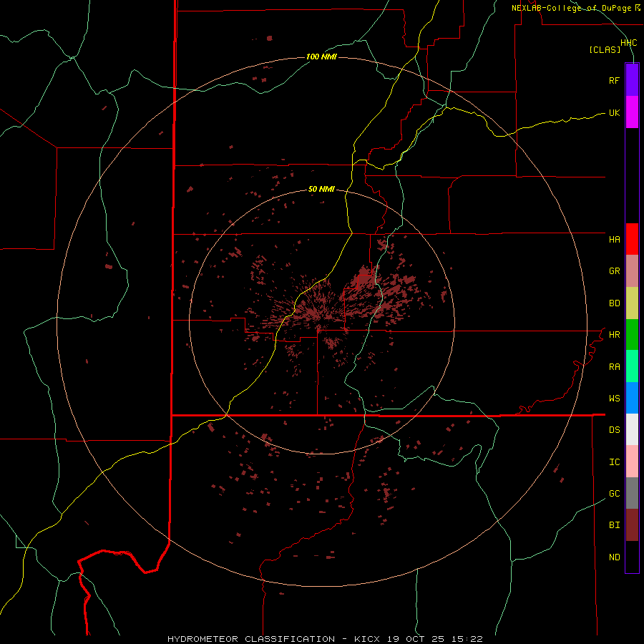644x644 pixels.
Task: Click the IC legend label
Action: (x=614, y=462)
